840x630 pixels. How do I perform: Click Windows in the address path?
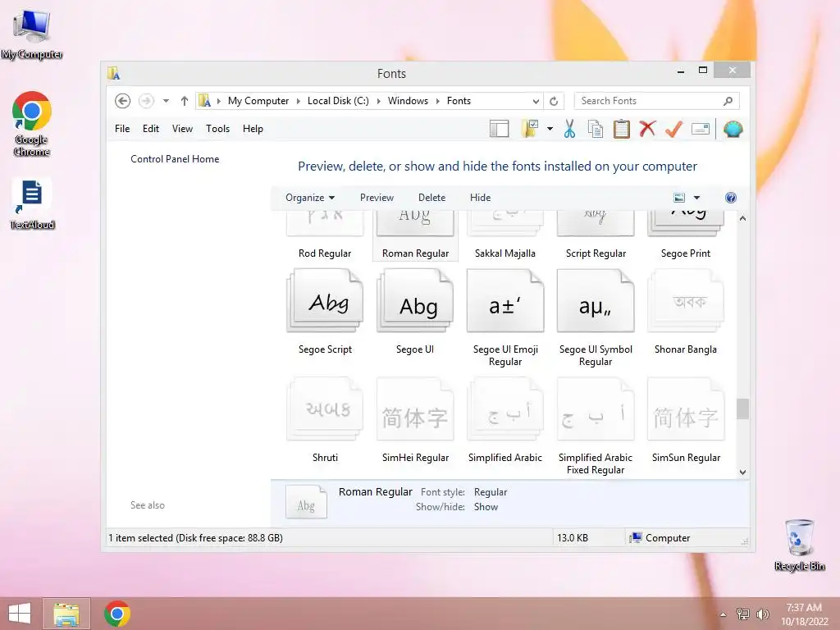(x=408, y=101)
